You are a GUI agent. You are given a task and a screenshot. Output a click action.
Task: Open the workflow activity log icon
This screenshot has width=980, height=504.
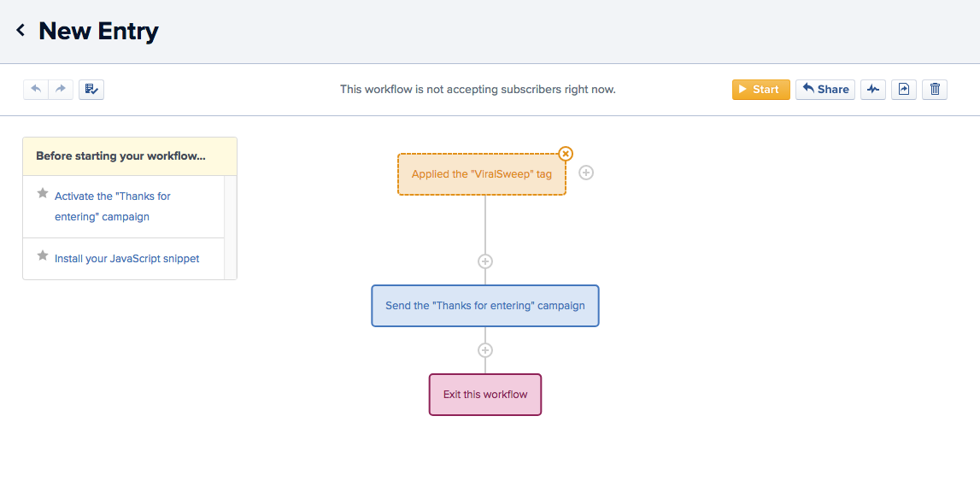pos(872,89)
